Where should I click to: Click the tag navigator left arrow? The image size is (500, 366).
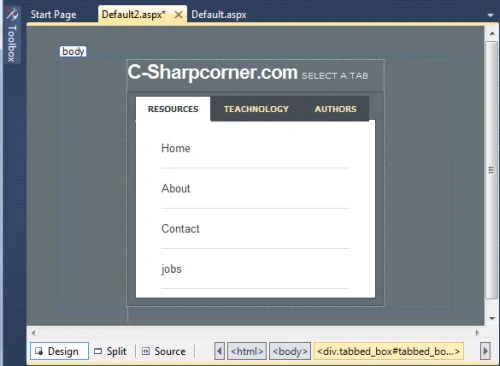pos(219,351)
